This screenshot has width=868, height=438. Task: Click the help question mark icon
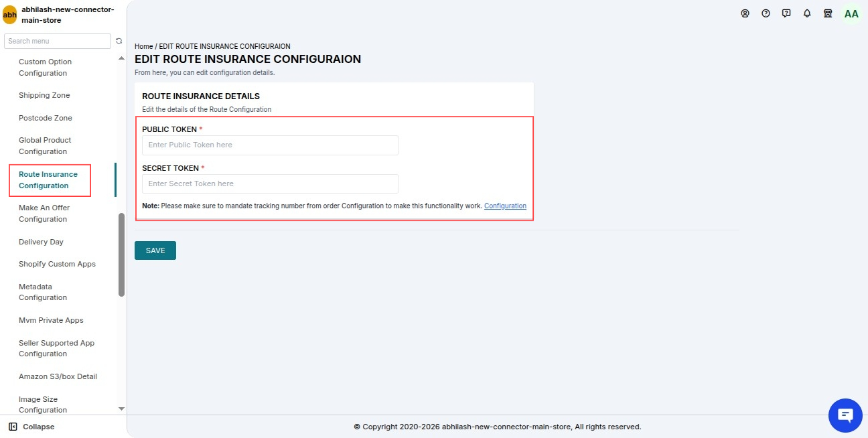pyautogui.click(x=766, y=13)
